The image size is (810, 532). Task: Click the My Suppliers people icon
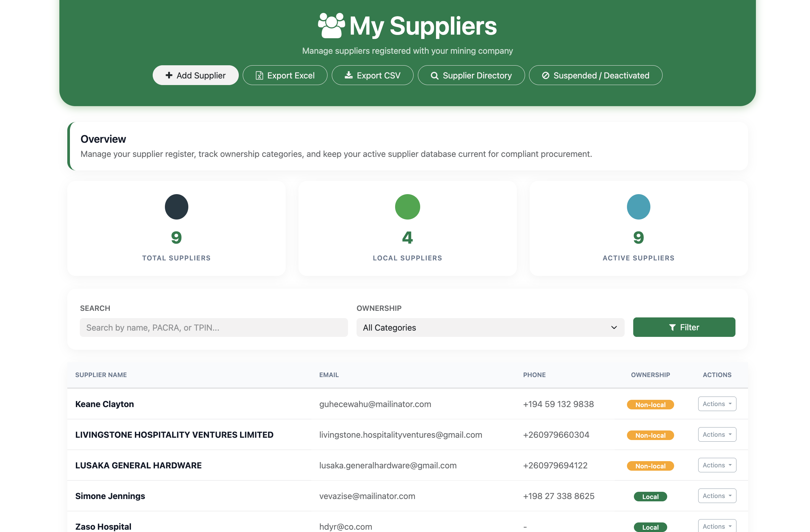point(331,25)
